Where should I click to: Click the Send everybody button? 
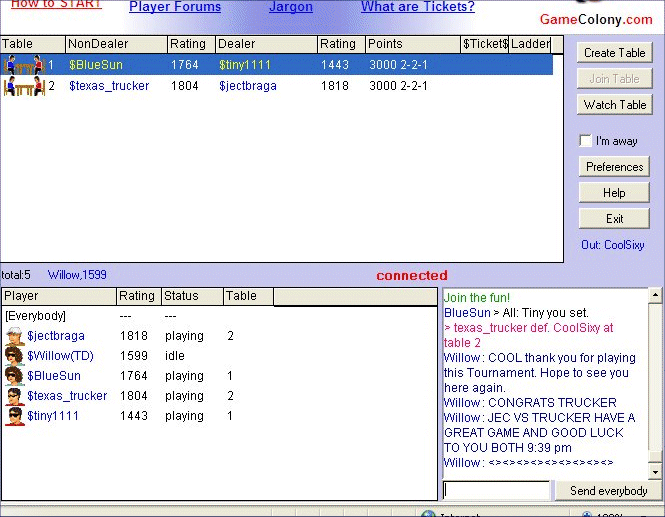point(608,491)
